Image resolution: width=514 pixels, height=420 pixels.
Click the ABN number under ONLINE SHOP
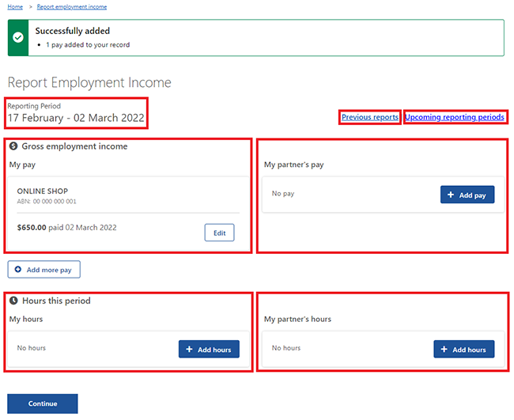[47, 201]
